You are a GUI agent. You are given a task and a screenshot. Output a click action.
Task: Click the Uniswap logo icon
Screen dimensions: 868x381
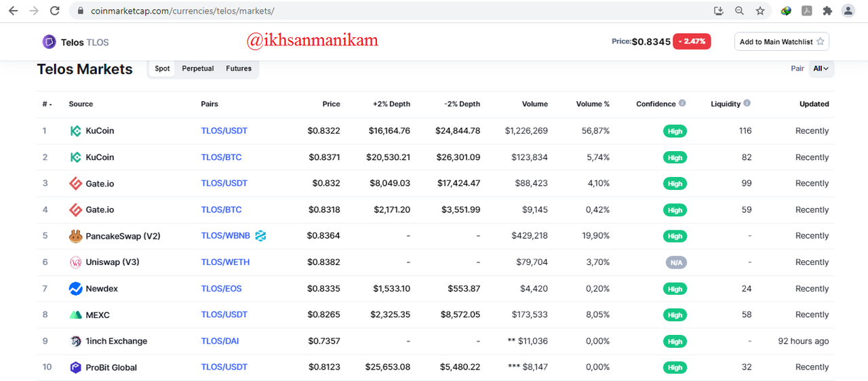76,262
